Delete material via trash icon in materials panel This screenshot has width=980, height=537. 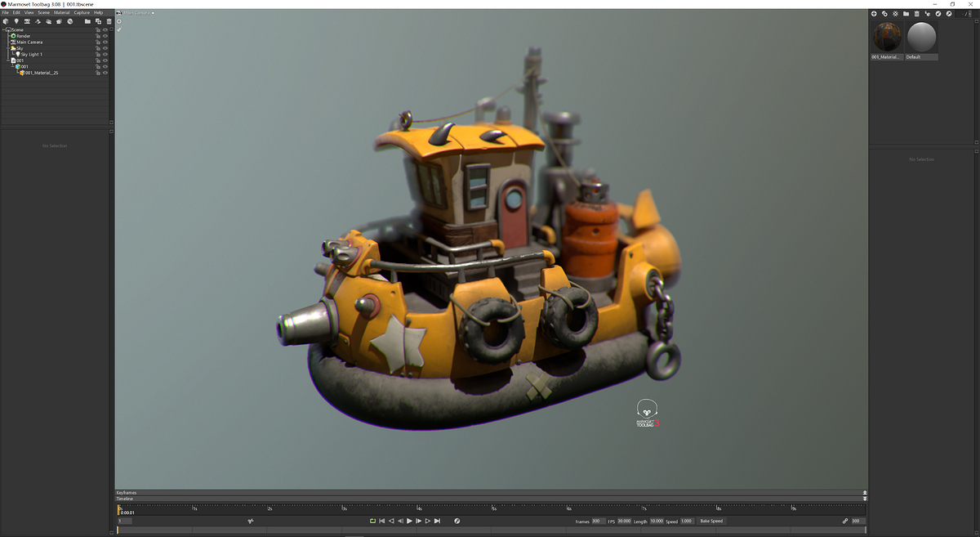tap(917, 14)
